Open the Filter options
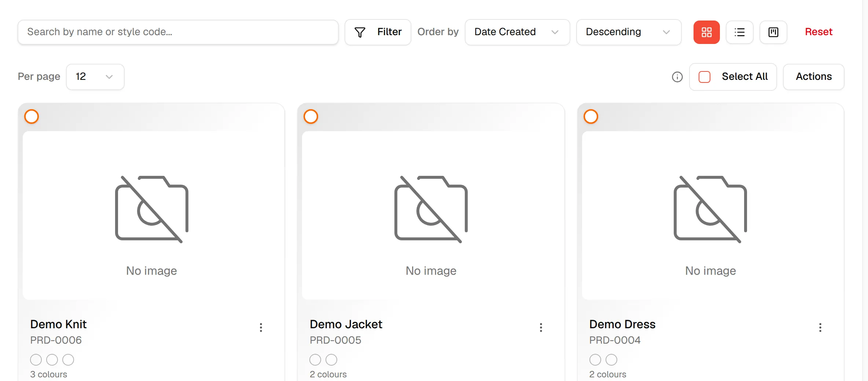Image resolution: width=868 pixels, height=381 pixels. coord(378,32)
